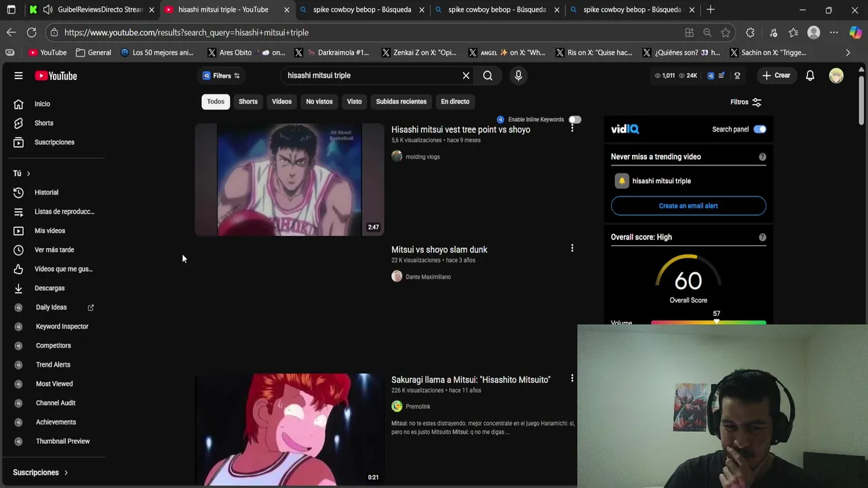Click the vidIQ trophy icon in header
The image size is (868, 488).
pos(737,76)
